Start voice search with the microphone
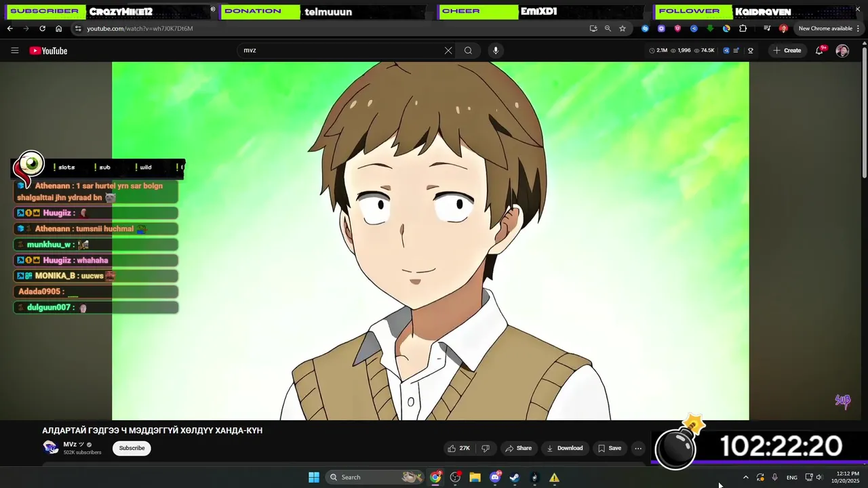The height and width of the screenshot is (488, 868). pos(496,50)
